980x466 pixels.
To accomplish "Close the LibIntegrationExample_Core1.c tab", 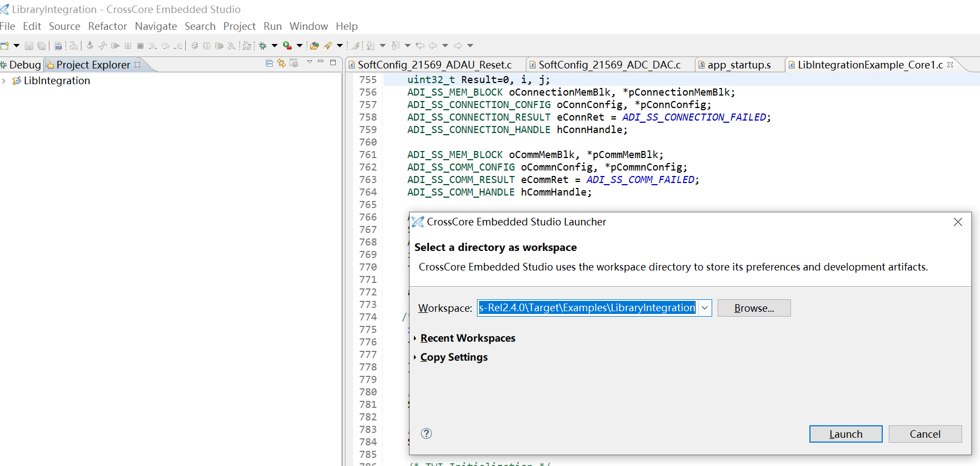I will (950, 64).
